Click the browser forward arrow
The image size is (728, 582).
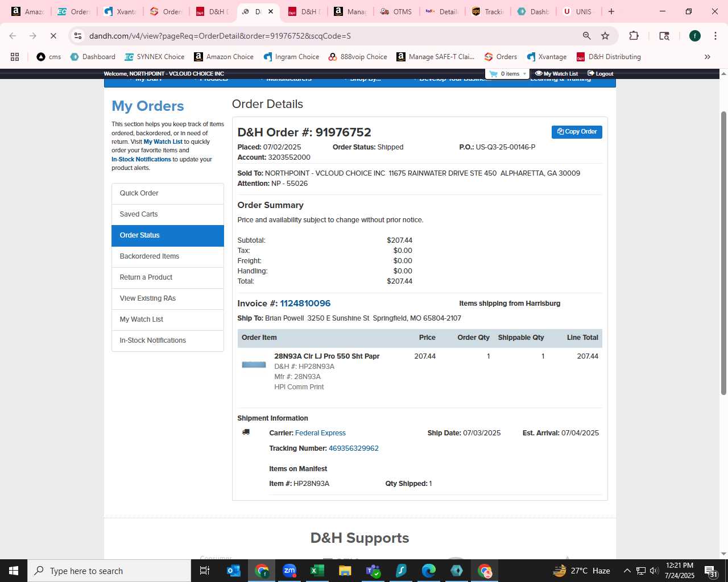(x=33, y=36)
